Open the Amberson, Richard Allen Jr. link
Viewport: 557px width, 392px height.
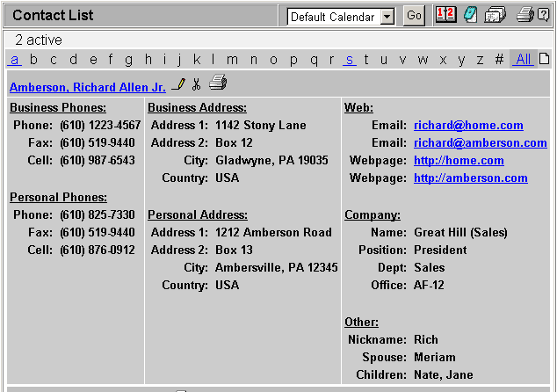point(87,87)
